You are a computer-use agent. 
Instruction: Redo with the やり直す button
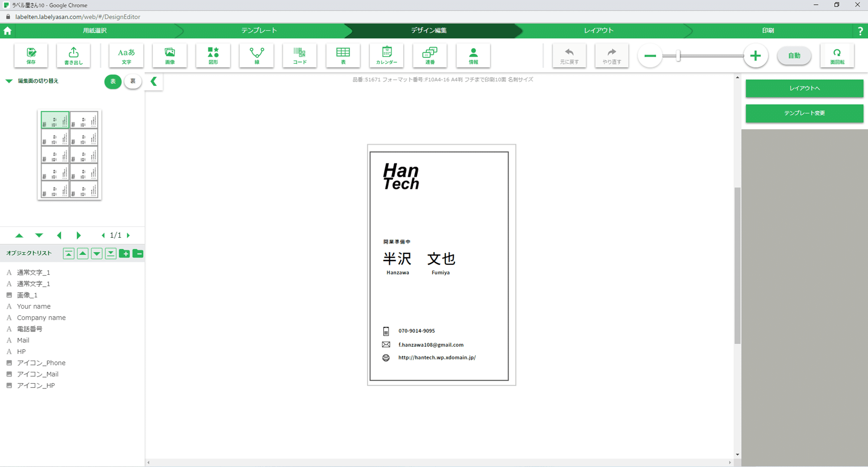[612, 56]
